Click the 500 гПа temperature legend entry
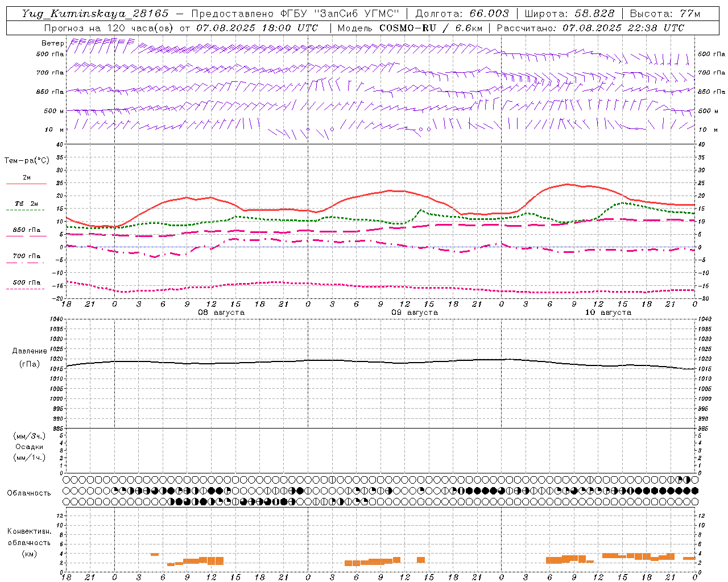Viewport: 728px width, 582px height. [x=26, y=282]
